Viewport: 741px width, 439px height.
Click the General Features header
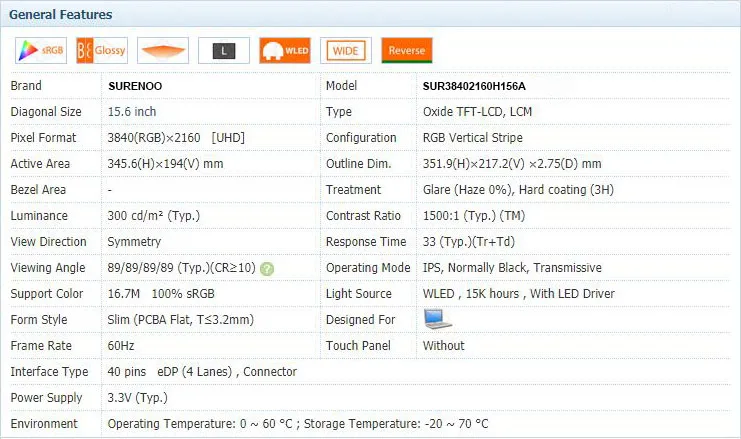point(60,15)
